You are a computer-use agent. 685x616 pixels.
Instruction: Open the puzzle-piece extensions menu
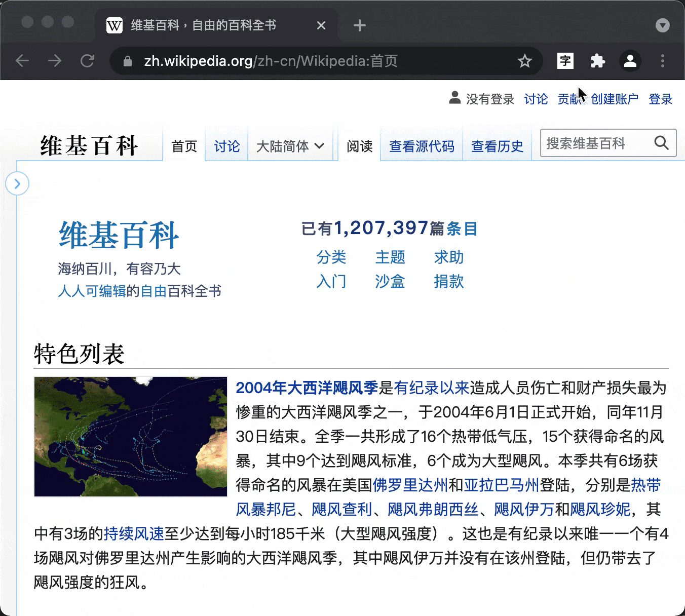click(x=598, y=61)
